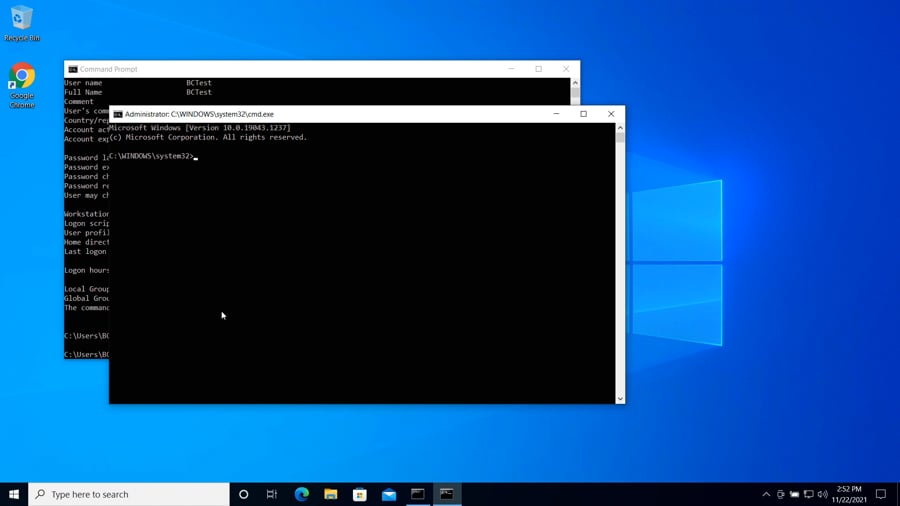Open the volume control tray icon
This screenshot has height=506, width=900.
pyautogui.click(x=823, y=494)
